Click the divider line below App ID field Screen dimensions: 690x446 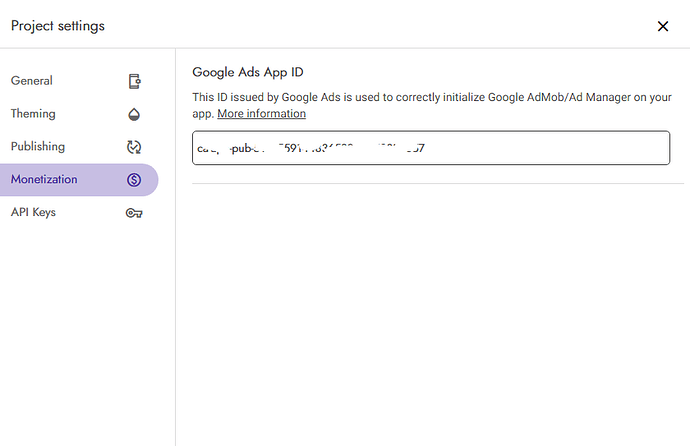(x=430, y=183)
